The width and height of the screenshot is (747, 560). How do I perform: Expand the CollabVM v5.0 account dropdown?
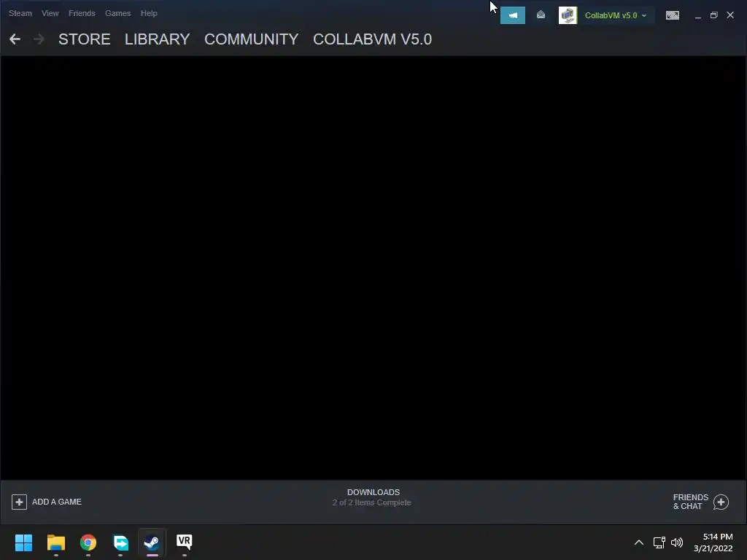tap(616, 15)
